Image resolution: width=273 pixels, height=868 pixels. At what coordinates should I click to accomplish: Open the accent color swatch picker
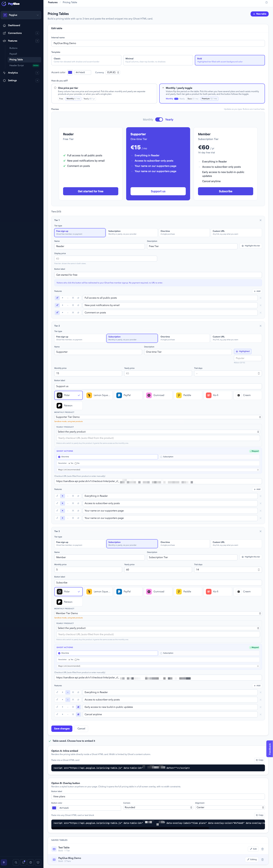[70, 72]
